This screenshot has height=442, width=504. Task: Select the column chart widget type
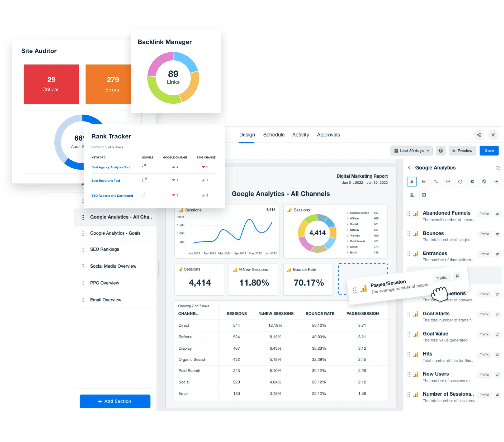click(x=448, y=182)
